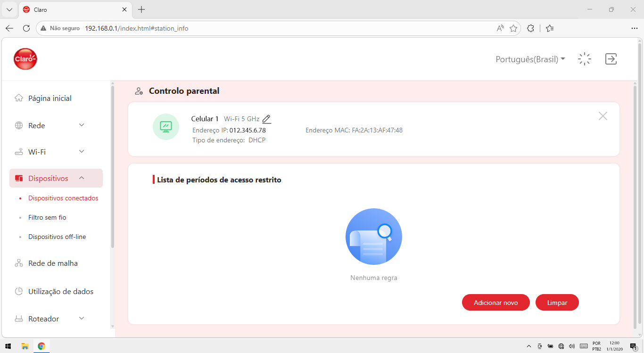Click the Limpar button
Image resolution: width=644 pixels, height=353 pixels.
(557, 303)
